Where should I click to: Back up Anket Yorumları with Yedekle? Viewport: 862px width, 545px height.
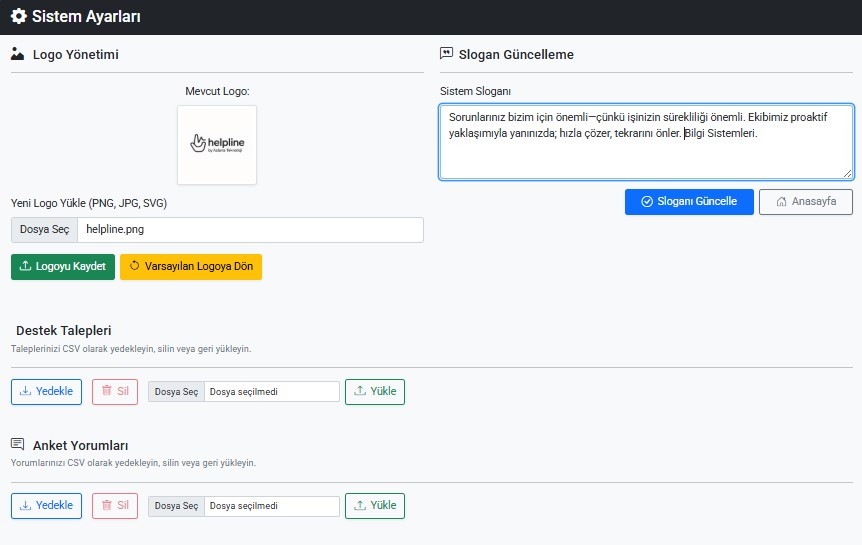tap(46, 506)
